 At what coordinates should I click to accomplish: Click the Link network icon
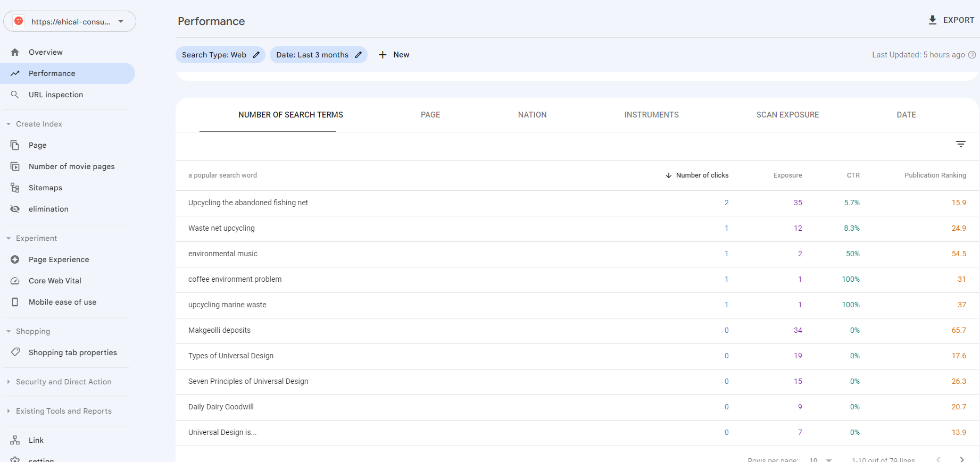[15, 440]
